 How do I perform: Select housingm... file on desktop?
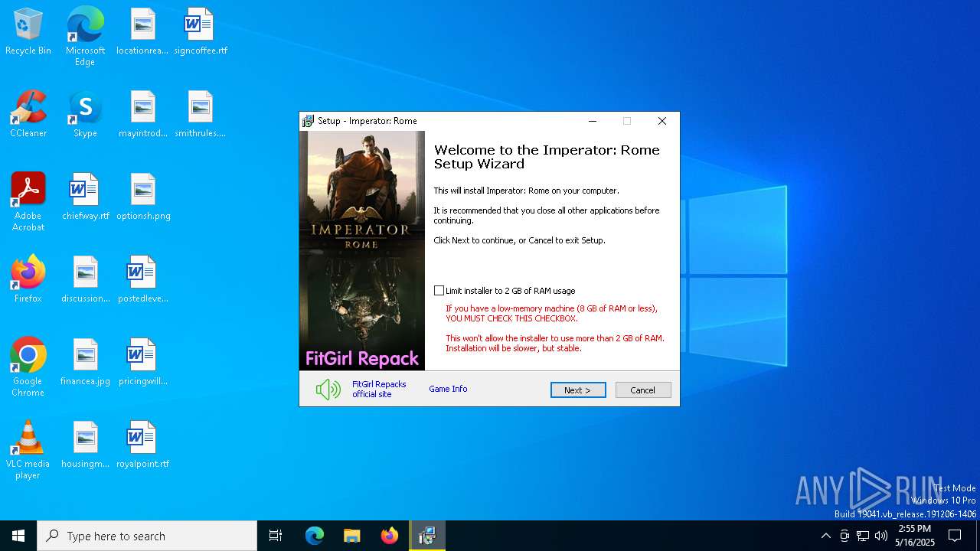pyautogui.click(x=85, y=445)
